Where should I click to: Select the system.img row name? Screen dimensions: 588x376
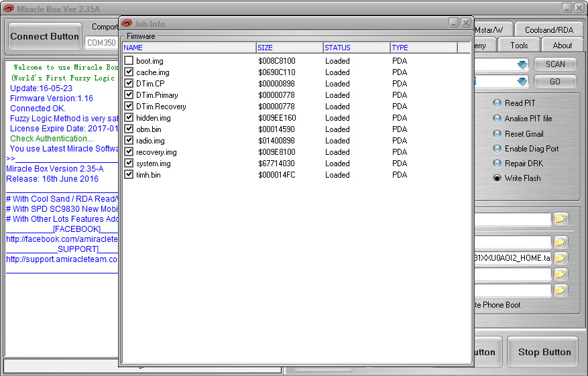154,164
